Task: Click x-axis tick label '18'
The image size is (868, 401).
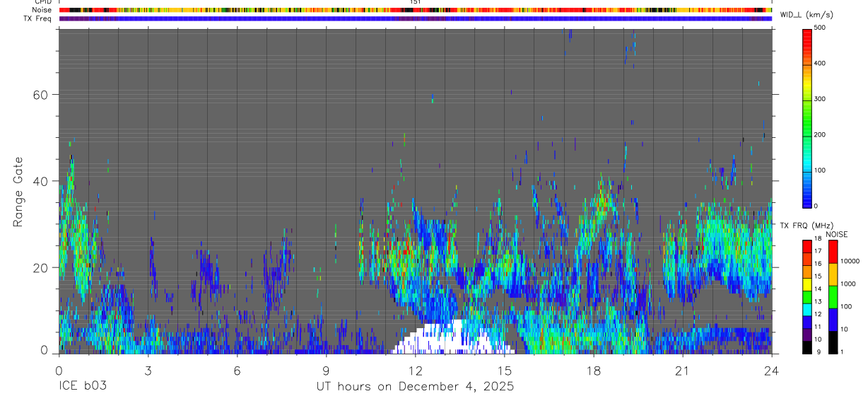Action: point(594,370)
